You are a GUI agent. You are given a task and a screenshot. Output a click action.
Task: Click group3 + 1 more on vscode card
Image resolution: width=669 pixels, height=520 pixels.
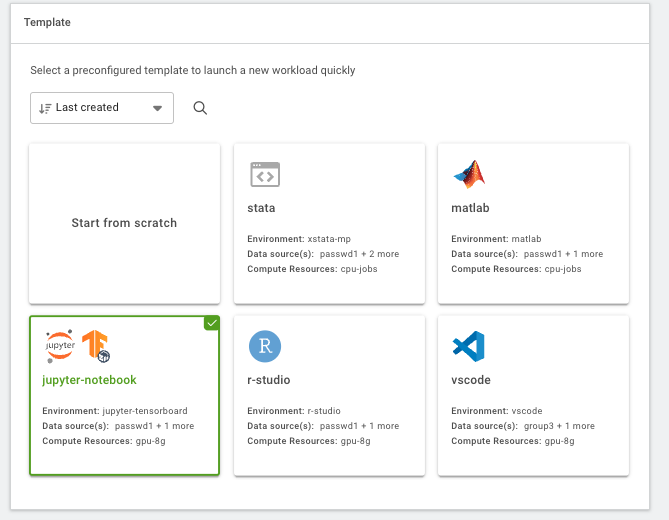(x=559, y=426)
